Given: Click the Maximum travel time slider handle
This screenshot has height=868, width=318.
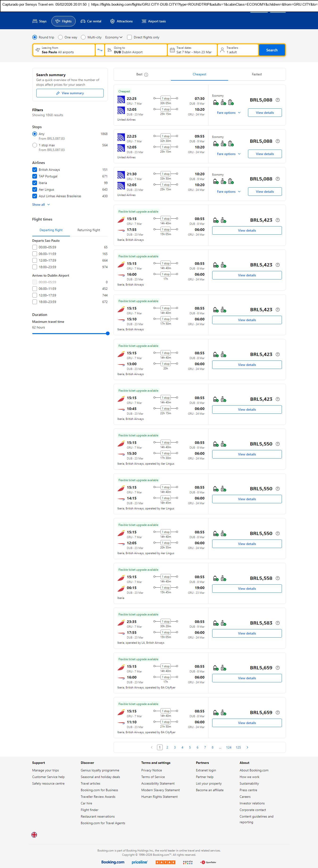Looking at the screenshot, I should (x=107, y=334).
